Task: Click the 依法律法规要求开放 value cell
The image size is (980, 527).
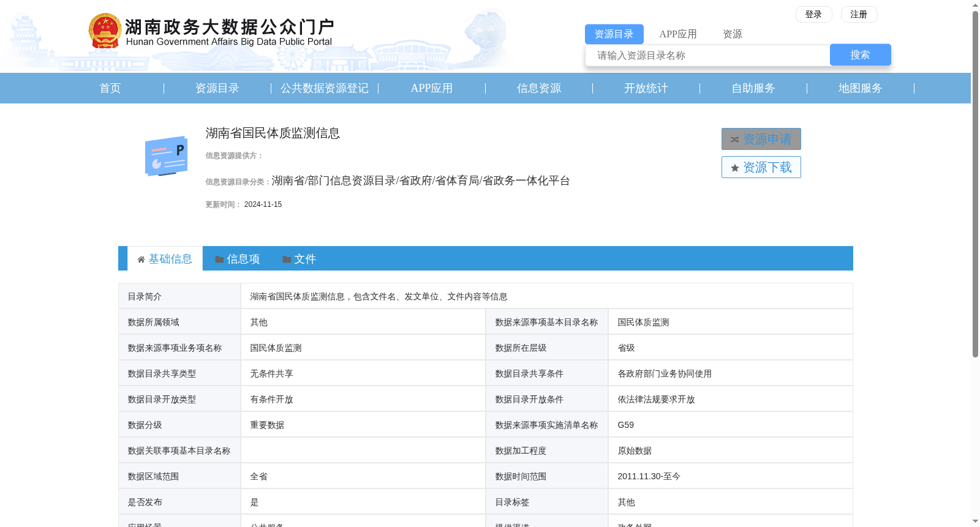Action: (730, 399)
